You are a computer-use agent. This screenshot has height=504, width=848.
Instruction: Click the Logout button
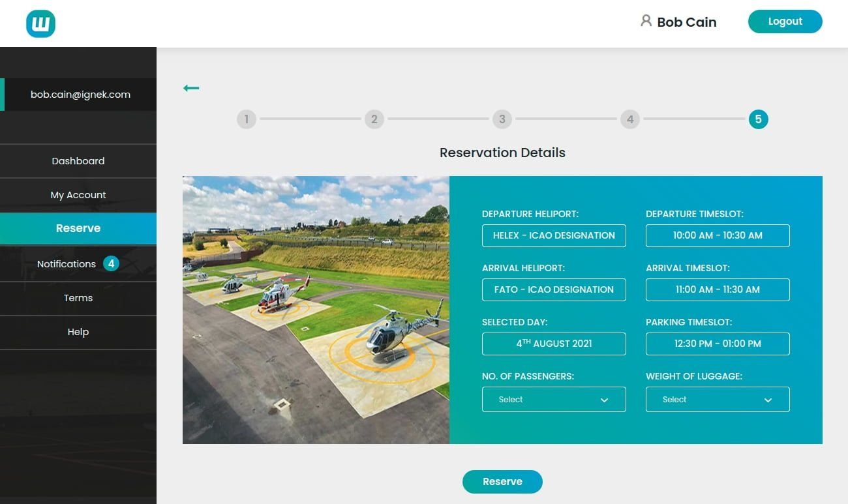[785, 21]
